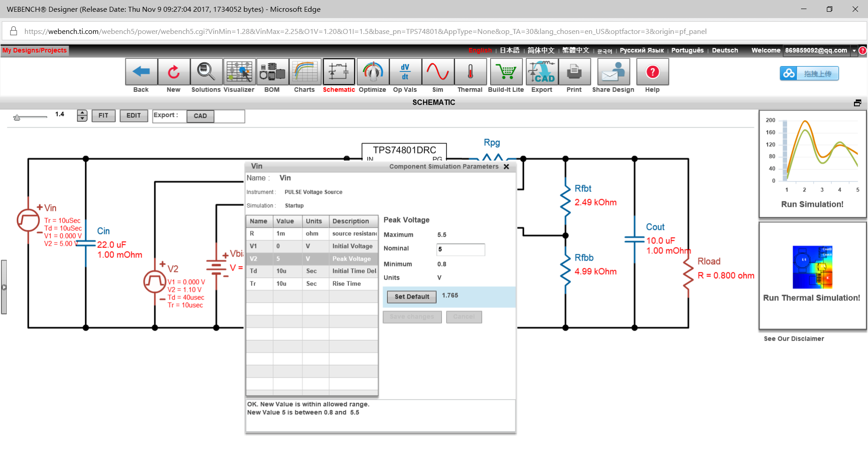Select the Tr Rise Time row
This screenshot has height=462, width=868.
click(x=312, y=284)
